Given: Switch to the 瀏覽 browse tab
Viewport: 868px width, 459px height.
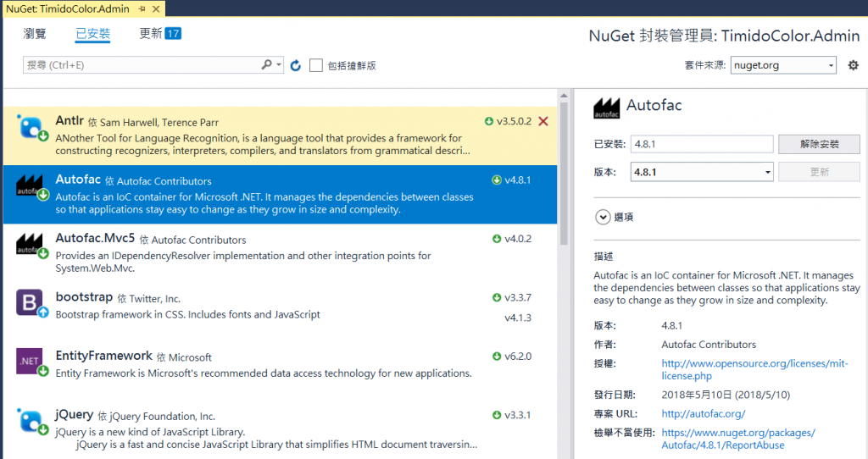Looking at the screenshot, I should (x=36, y=34).
